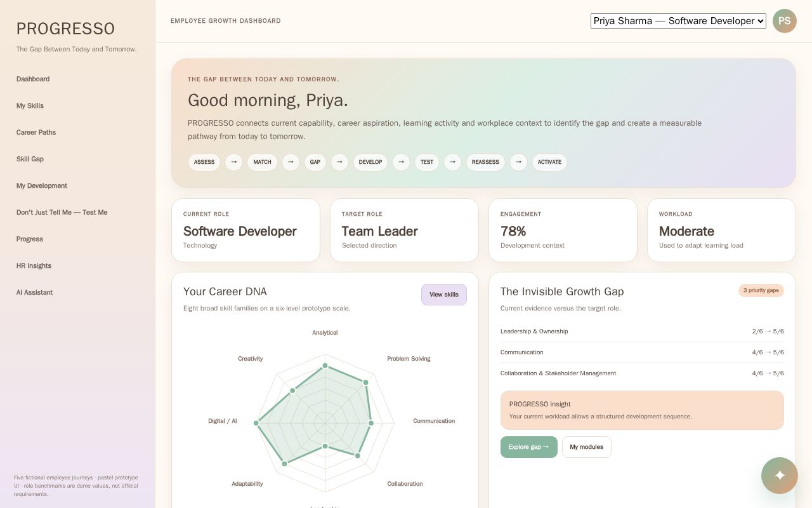The image size is (812, 508).
Task: Select the Leadership & Ownership gap row
Action: pos(642,331)
